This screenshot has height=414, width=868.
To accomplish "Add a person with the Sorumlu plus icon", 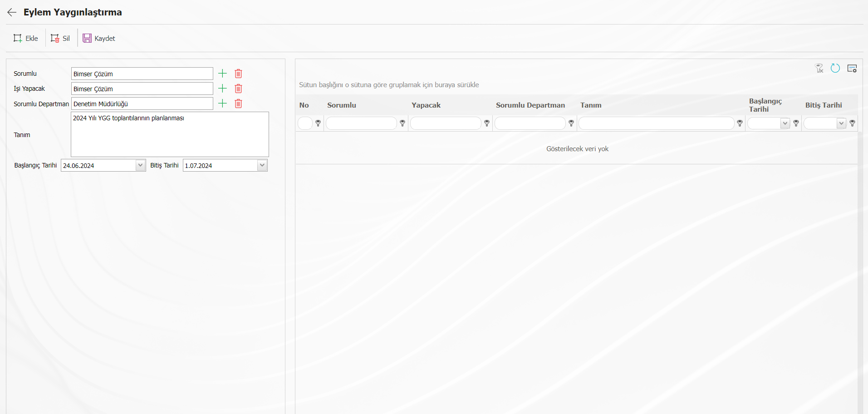I will (222, 74).
